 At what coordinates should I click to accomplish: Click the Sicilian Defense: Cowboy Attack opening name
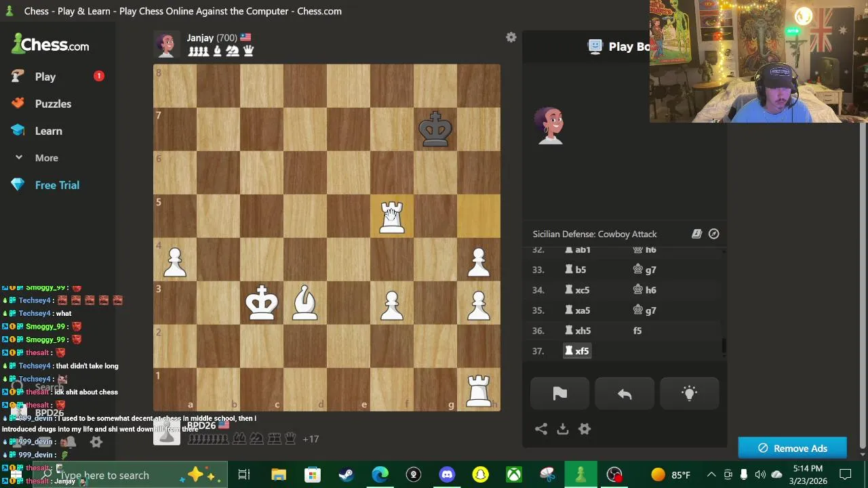(x=595, y=234)
